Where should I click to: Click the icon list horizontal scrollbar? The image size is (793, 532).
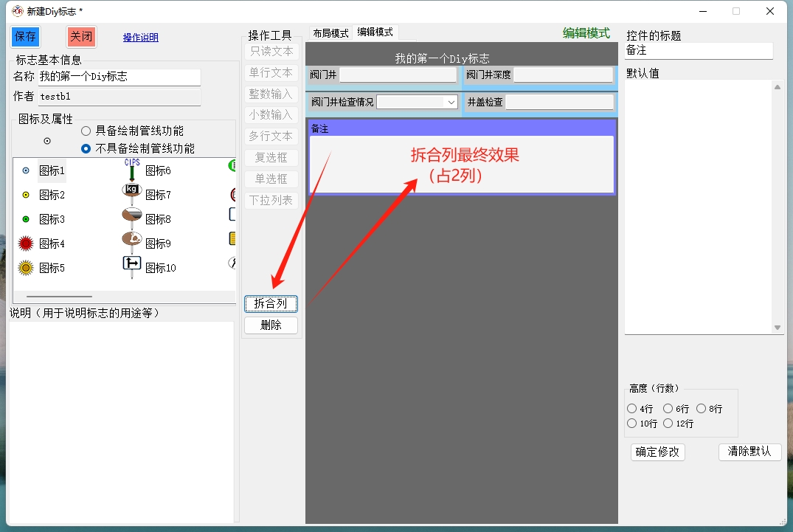(x=59, y=297)
